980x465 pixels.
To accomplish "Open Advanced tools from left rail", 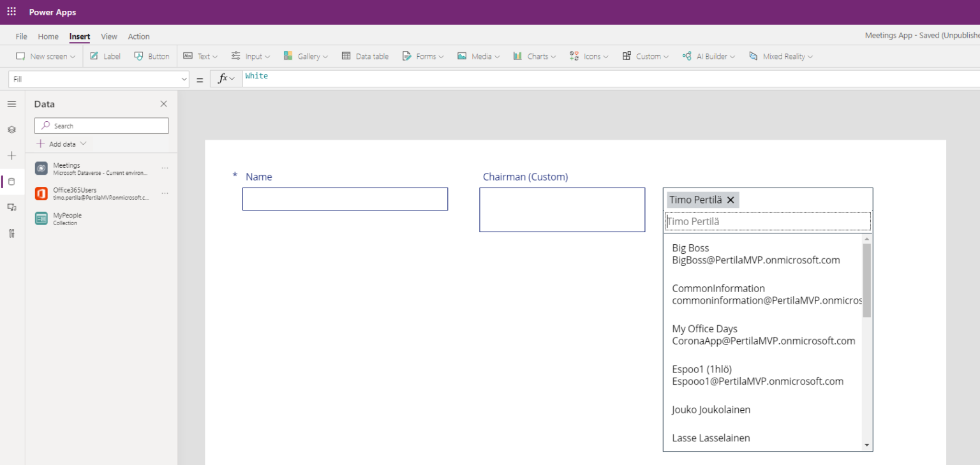I will pos(11,233).
